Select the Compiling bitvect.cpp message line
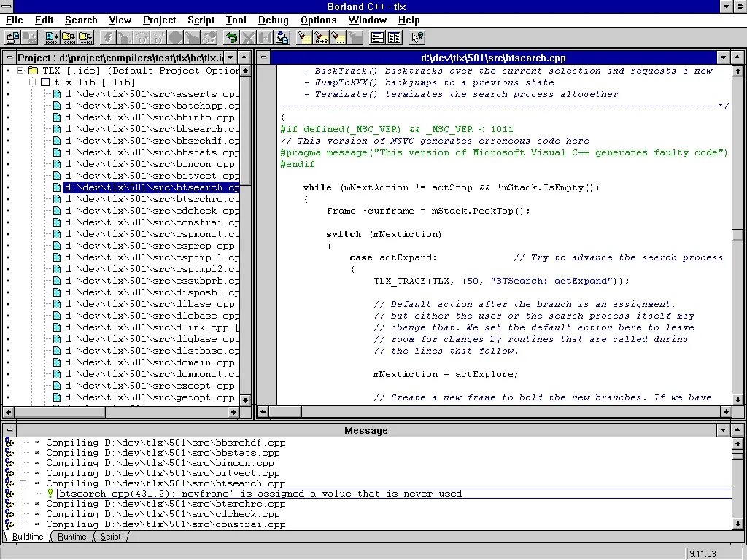Viewport: 747px width, 560px height. tap(163, 473)
